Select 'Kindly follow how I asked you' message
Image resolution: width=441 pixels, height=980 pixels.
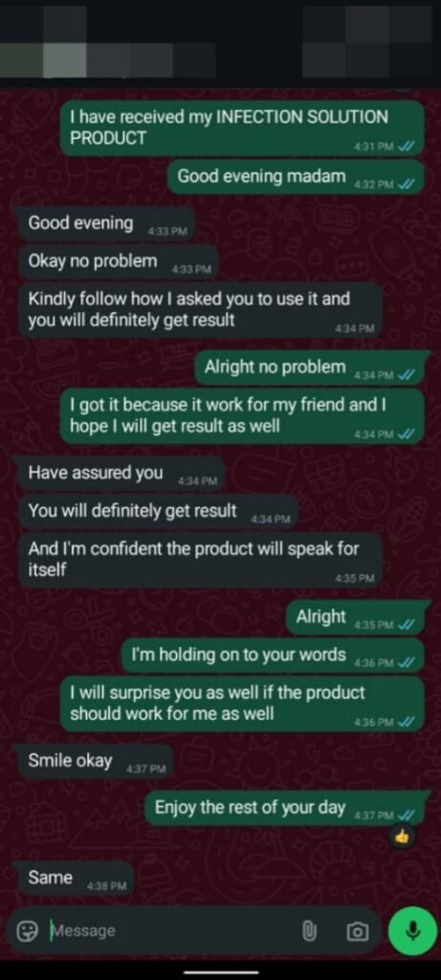pyautogui.click(x=200, y=310)
